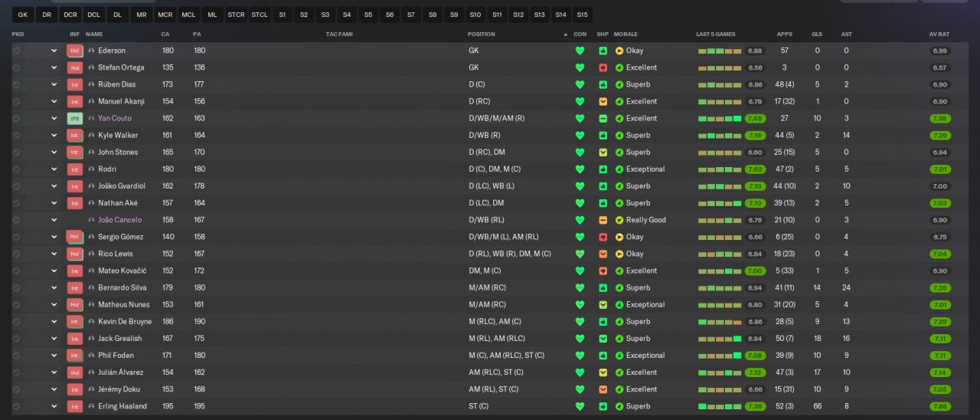
Task: Click the Int badge beside Rúben Dias
Action: [x=74, y=84]
